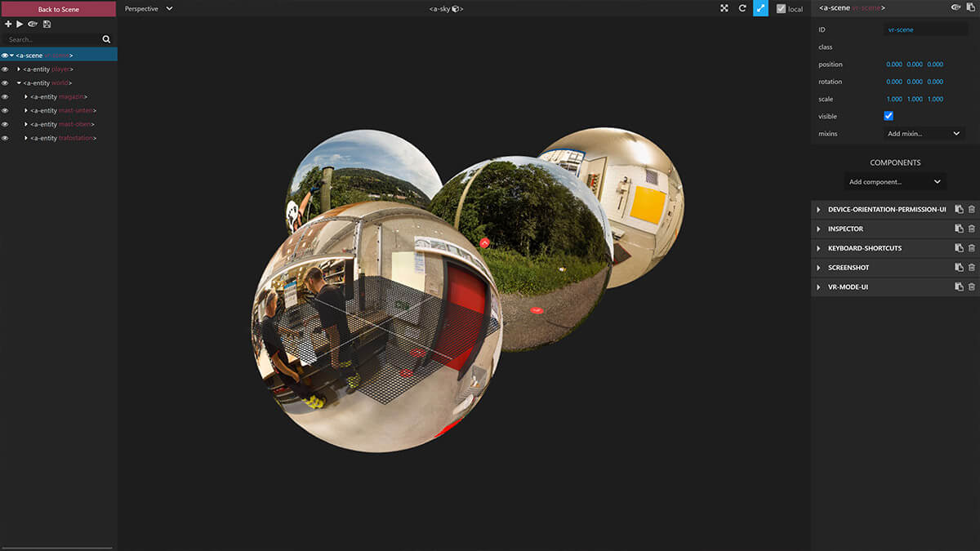Copy the a-scene entity HTML with the copy icon

pyautogui.click(x=972, y=8)
